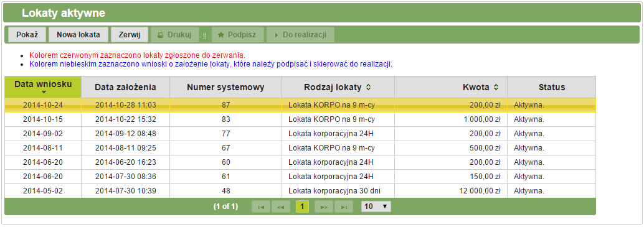Open the rows-per-page dropdown showing 10
Screen dimensions: 644x227
(376, 206)
